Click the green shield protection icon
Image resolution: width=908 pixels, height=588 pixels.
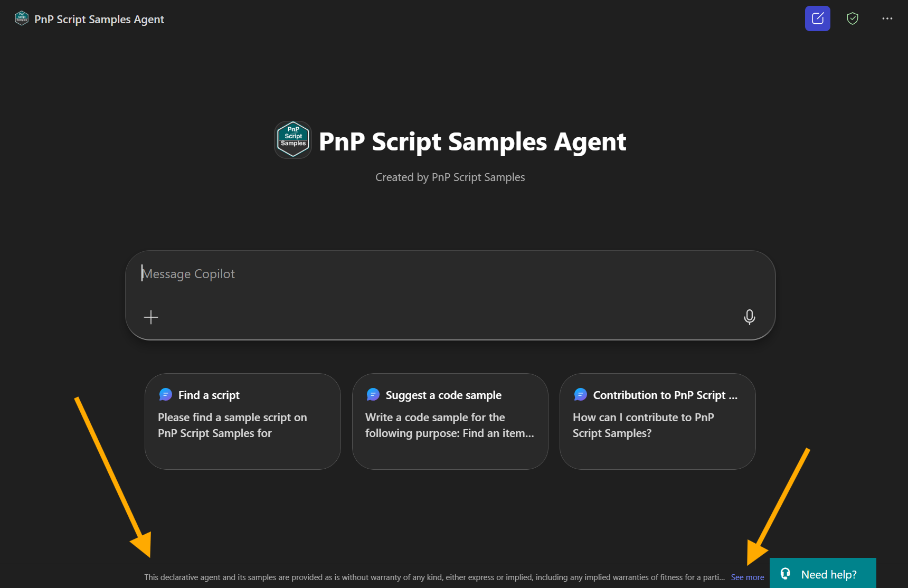tap(852, 18)
